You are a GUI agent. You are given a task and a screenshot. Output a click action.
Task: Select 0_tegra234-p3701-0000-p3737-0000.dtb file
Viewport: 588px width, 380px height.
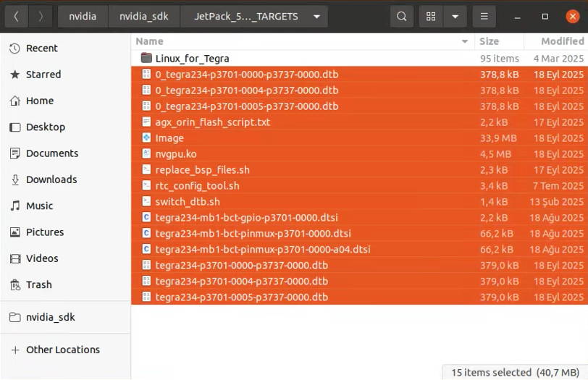tap(360, 75)
